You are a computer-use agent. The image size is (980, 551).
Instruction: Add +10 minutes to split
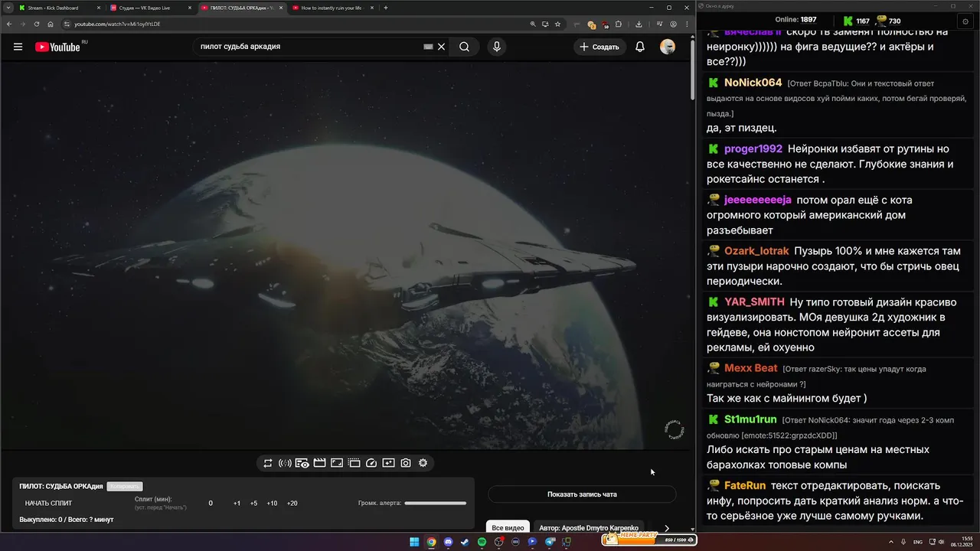272,504
